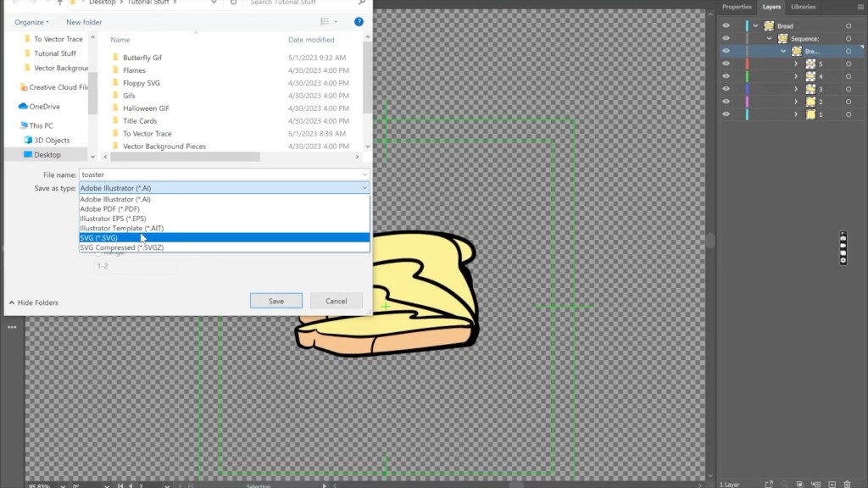Click target circle for sublayer 3

tap(848, 89)
